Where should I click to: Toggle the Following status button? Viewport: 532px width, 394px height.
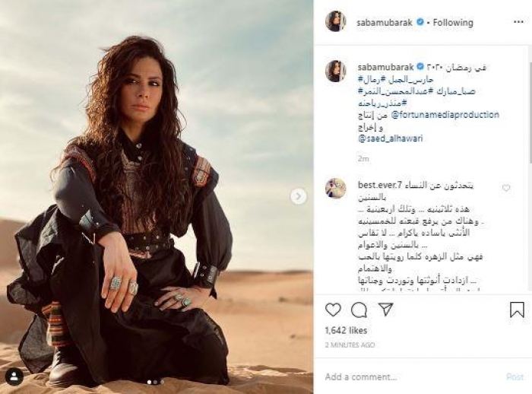453,22
